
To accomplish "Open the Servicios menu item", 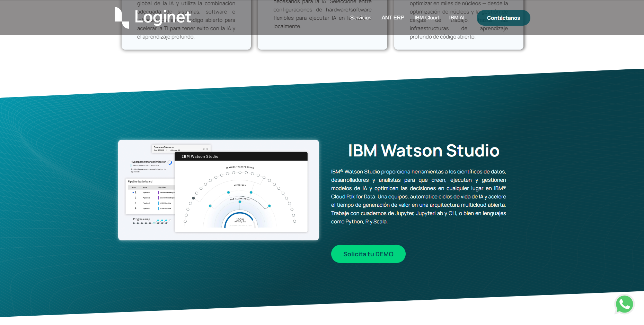I will click(360, 18).
